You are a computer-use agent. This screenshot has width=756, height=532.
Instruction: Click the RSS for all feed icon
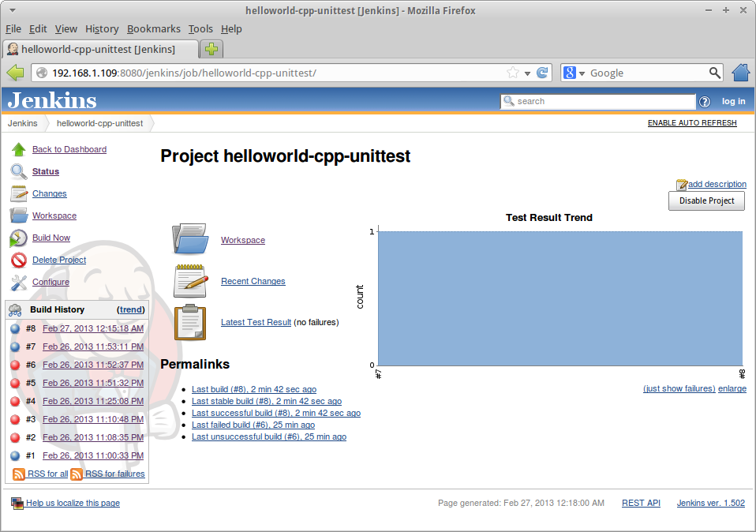click(19, 474)
